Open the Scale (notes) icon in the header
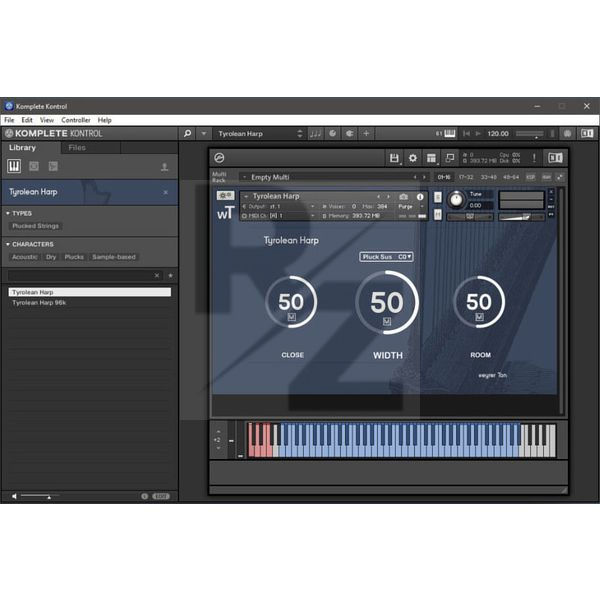This screenshot has width=600, height=600. [x=316, y=134]
